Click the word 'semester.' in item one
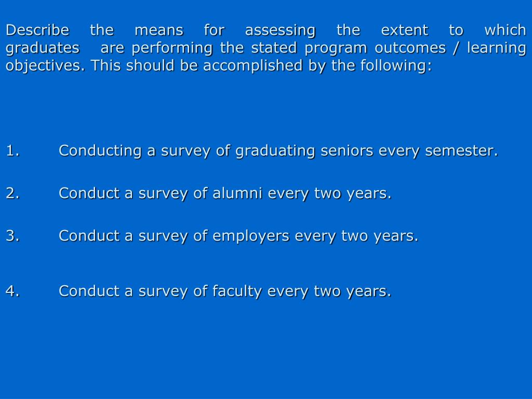The width and height of the screenshot is (532, 399). point(461,151)
